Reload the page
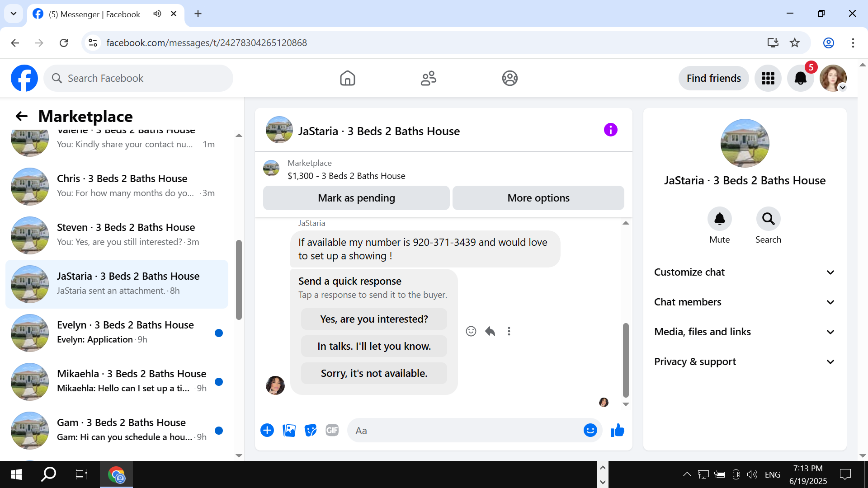Viewport: 868px width, 488px height. tap(64, 43)
